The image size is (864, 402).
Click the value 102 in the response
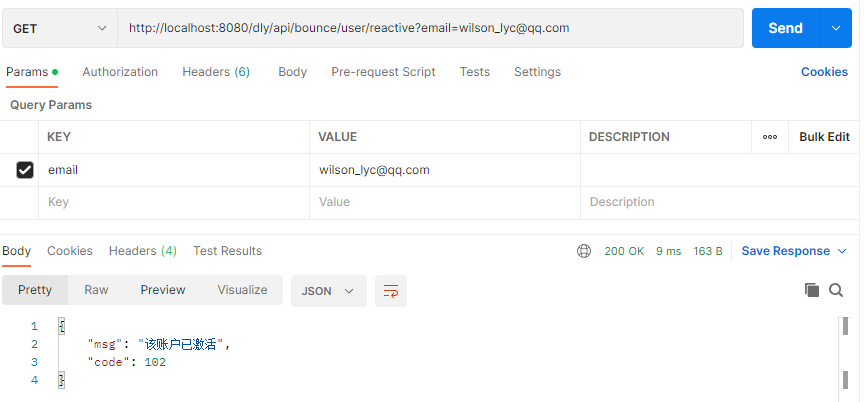click(x=155, y=362)
